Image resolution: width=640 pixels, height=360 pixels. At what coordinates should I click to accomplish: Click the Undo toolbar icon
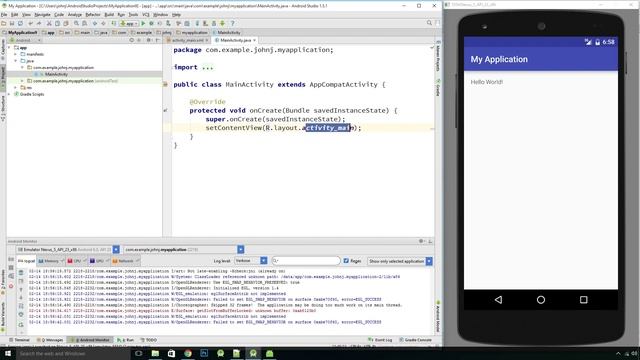31,24
